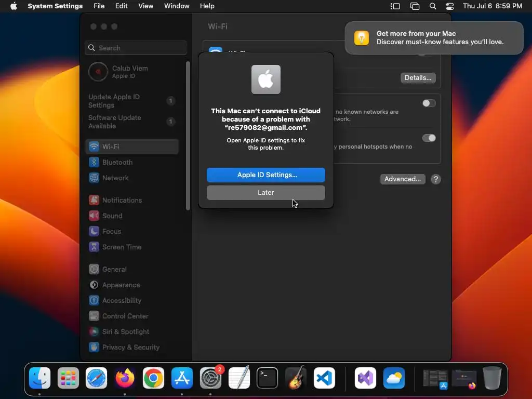Click the Apple menu logo

pyautogui.click(x=14, y=6)
